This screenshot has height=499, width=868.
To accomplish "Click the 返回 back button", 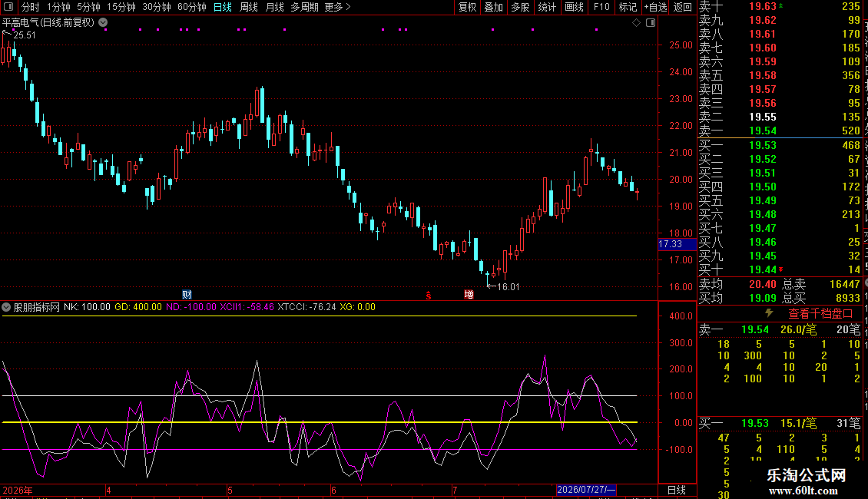I will pos(683,7).
